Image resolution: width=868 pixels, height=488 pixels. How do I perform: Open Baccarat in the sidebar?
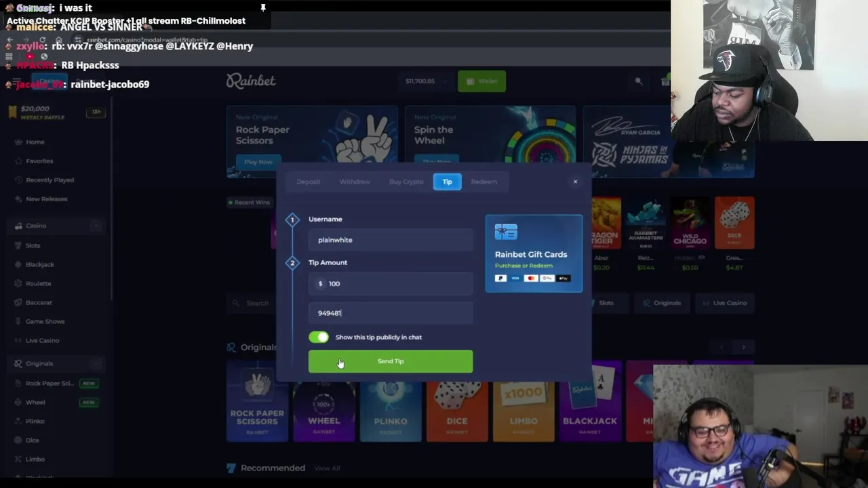click(x=39, y=302)
